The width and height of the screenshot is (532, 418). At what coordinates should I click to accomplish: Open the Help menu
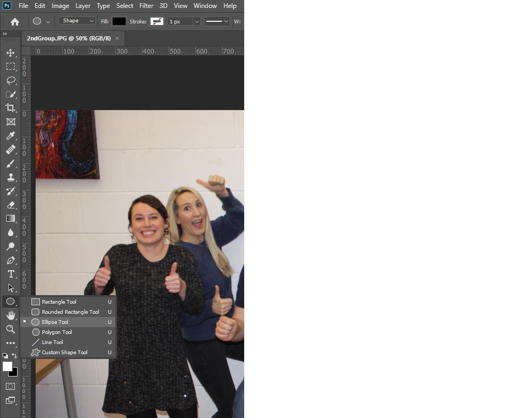tap(230, 6)
